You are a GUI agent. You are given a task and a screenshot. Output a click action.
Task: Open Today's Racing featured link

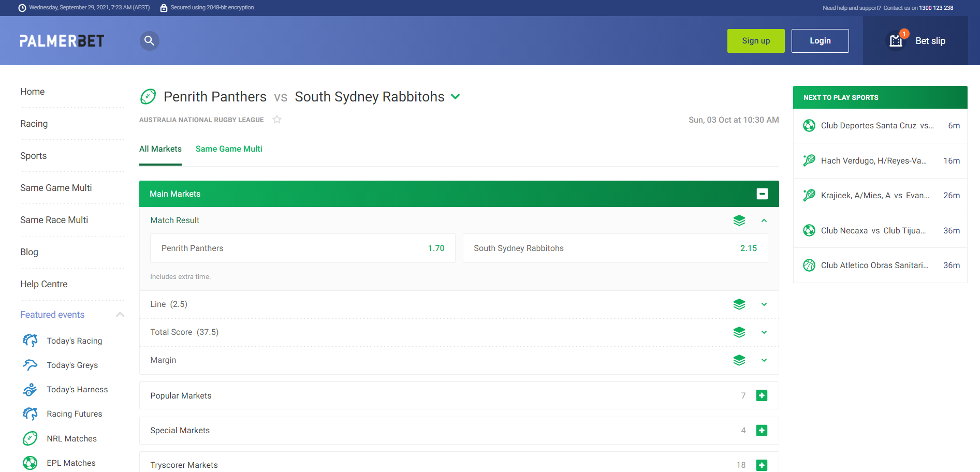[75, 341]
